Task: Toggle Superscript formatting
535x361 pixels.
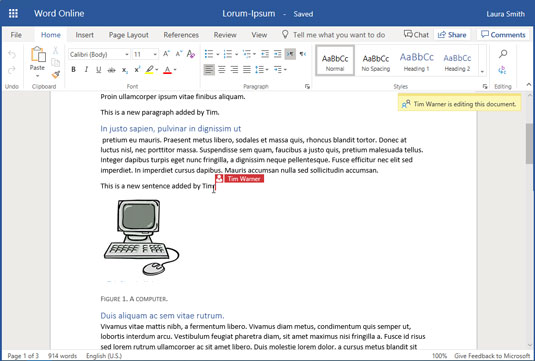Action: coord(137,70)
